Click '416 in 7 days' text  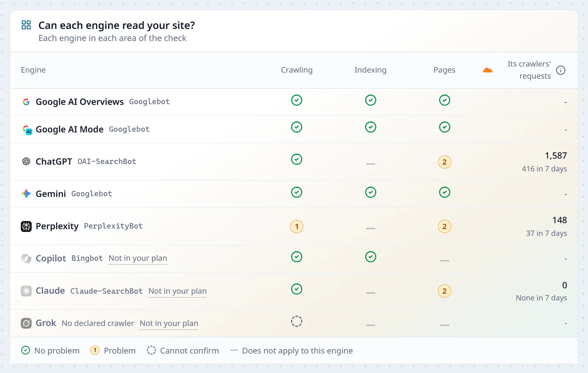click(544, 169)
